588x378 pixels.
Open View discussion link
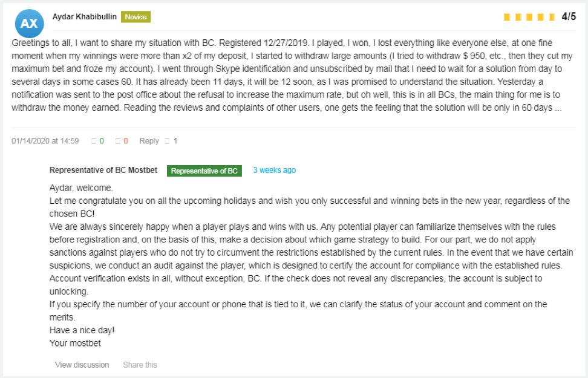point(82,365)
